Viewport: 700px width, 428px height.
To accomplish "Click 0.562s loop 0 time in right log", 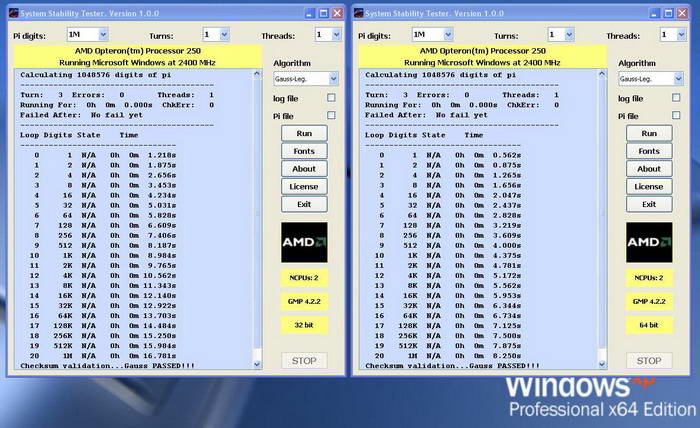I will [x=507, y=155].
